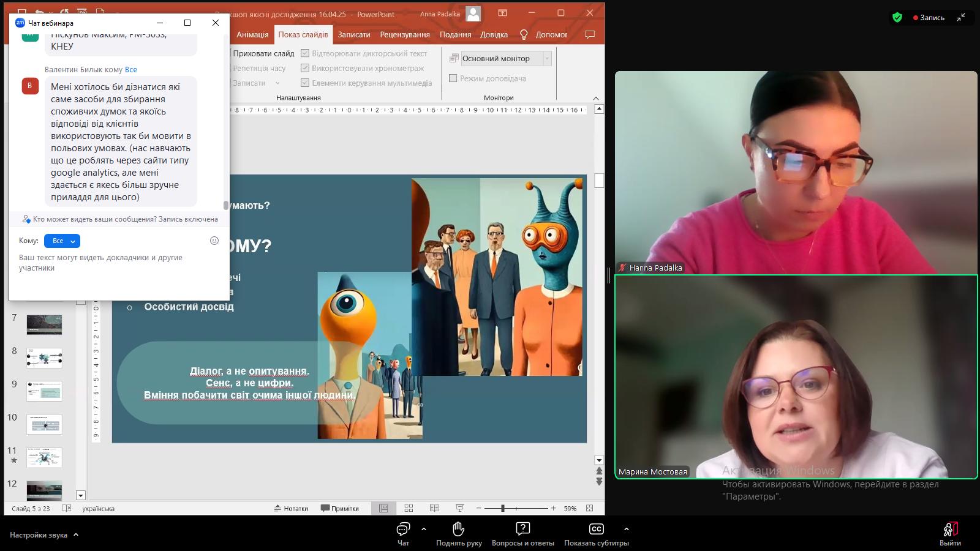Click the 59% zoom level
Viewport: 980px width, 551px height.
[x=570, y=508]
